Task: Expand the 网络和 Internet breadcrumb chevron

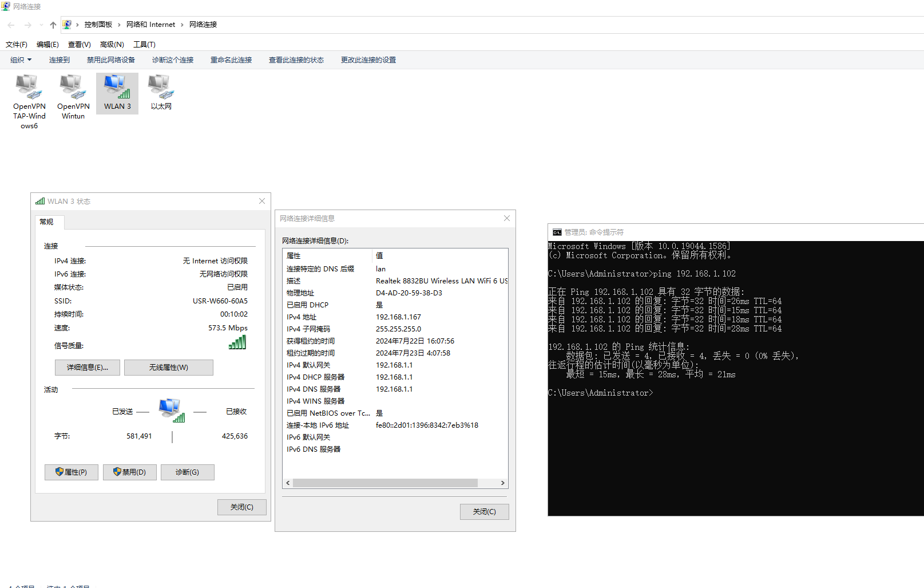Action: tap(182, 25)
